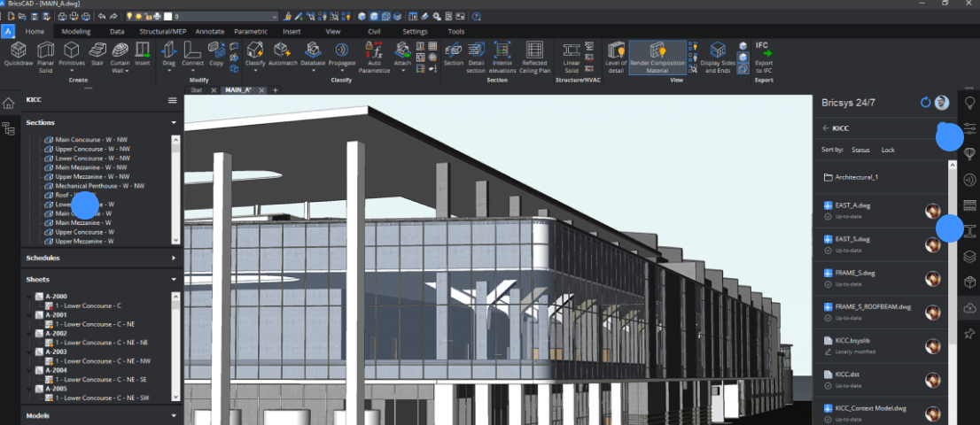Open Interior elevations tool
Screen dimensions: 980x425
point(502,55)
